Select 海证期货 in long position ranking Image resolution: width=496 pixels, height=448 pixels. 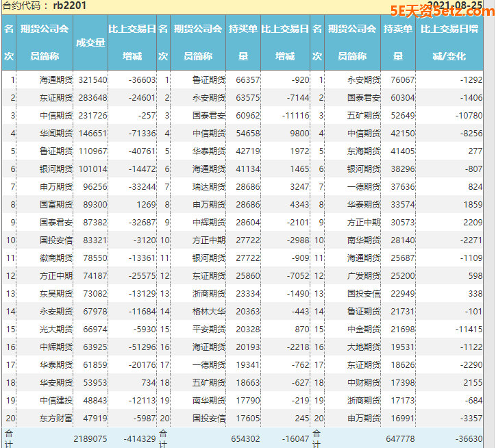point(209,347)
